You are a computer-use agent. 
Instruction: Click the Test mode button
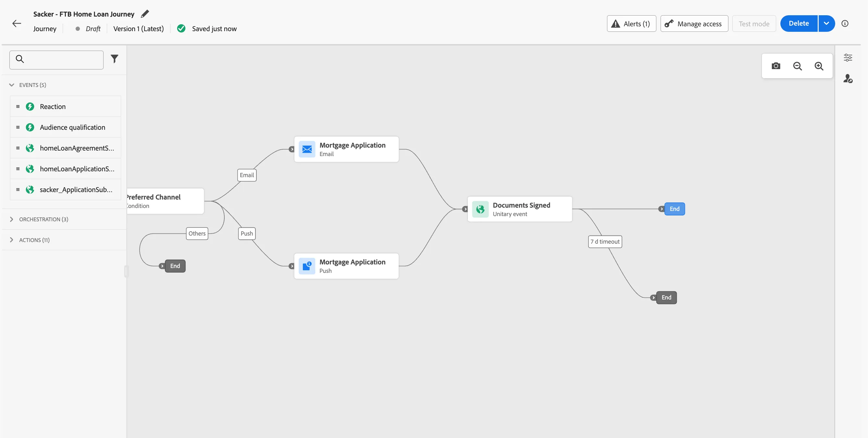point(754,24)
